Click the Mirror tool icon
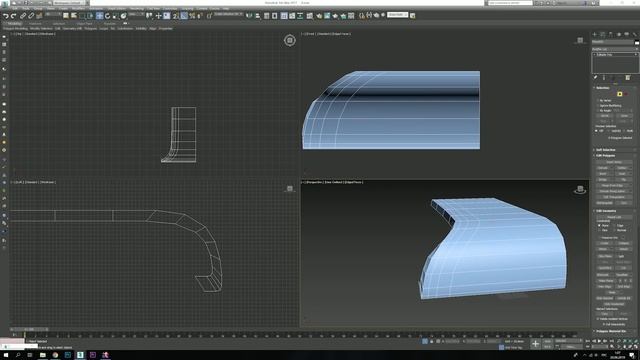The width and height of the screenshot is (640, 360). point(249,16)
